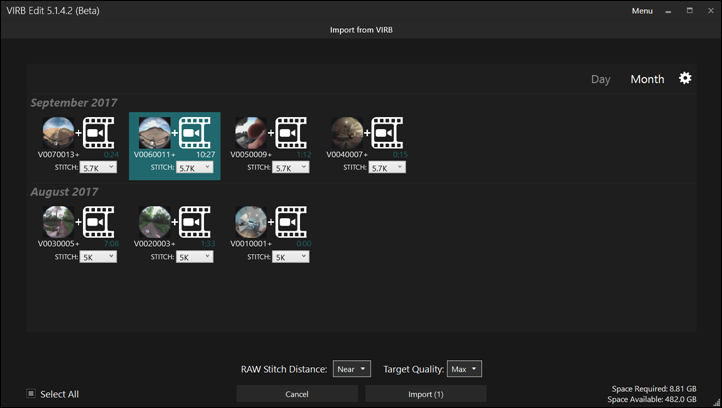Screen dimensions: 722x408
Task: Select film clip icon for V0040007
Action: click(x=387, y=133)
